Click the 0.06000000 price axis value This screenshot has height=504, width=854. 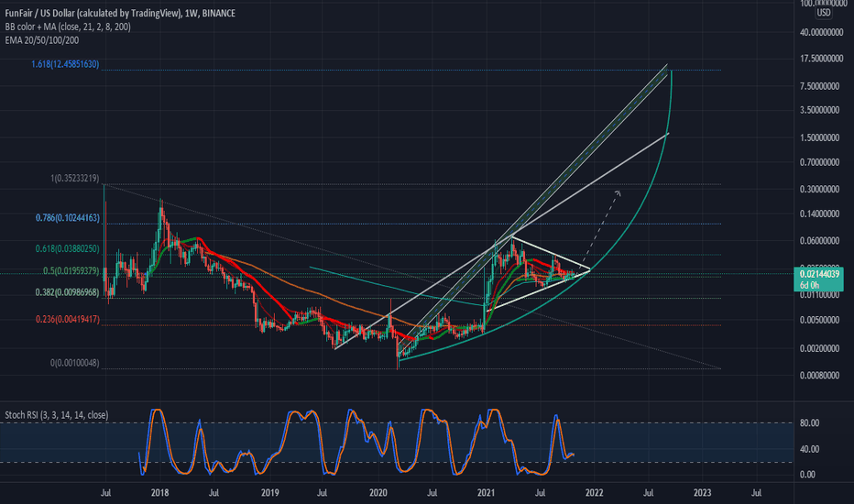[820, 241]
